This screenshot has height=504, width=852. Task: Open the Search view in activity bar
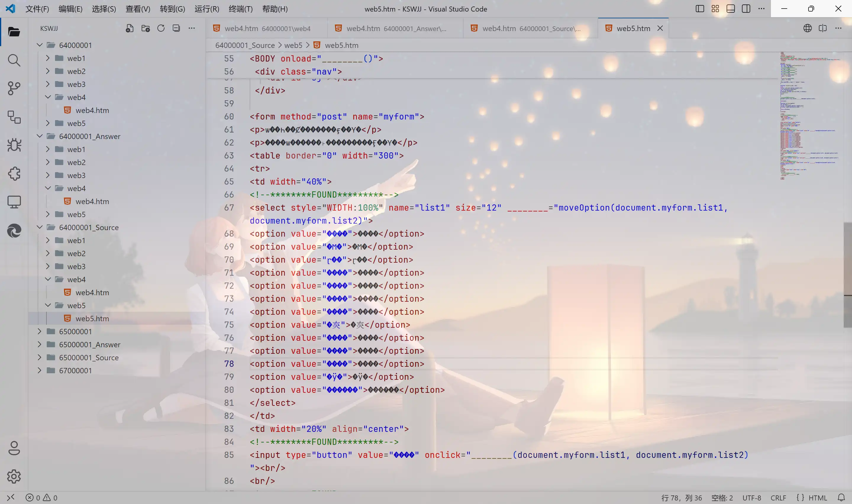point(14,60)
